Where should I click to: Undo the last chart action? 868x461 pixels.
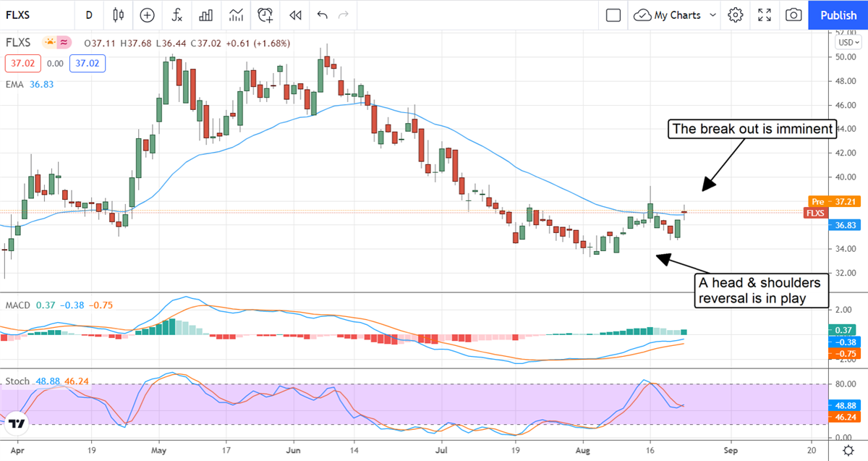coord(322,14)
